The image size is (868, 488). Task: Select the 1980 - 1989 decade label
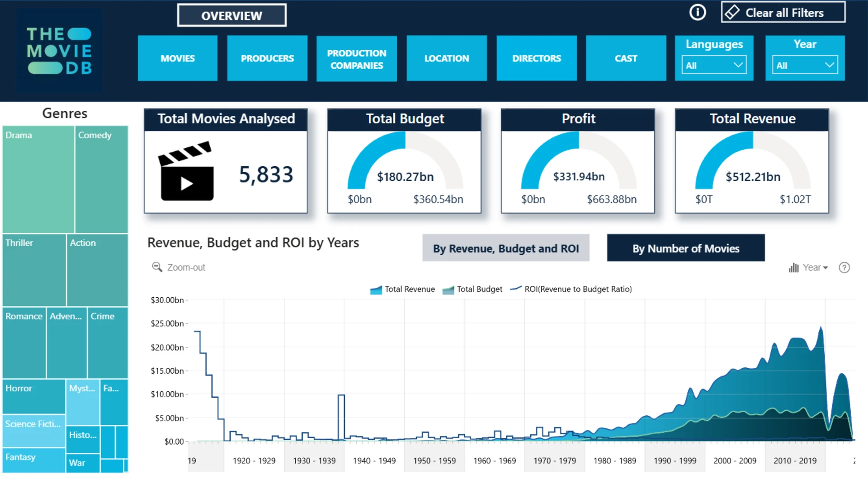click(x=615, y=460)
